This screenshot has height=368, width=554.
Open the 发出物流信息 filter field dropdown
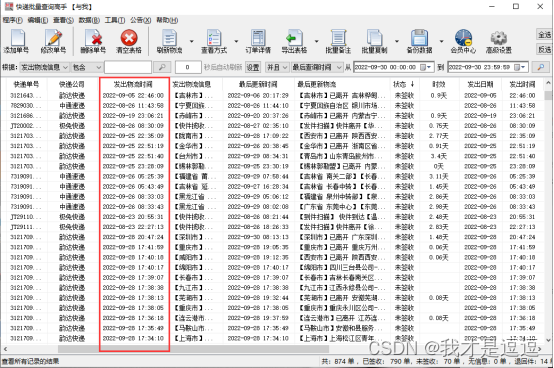44,67
